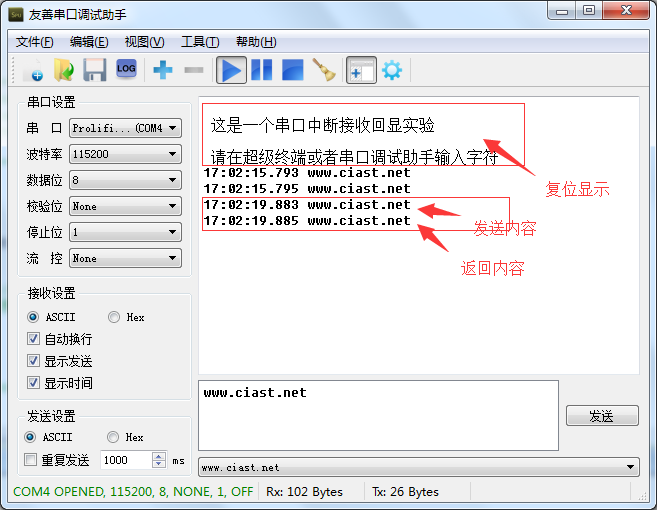Decrease the repeat interval with down arrow
The width and height of the screenshot is (657, 510).
tap(158, 464)
